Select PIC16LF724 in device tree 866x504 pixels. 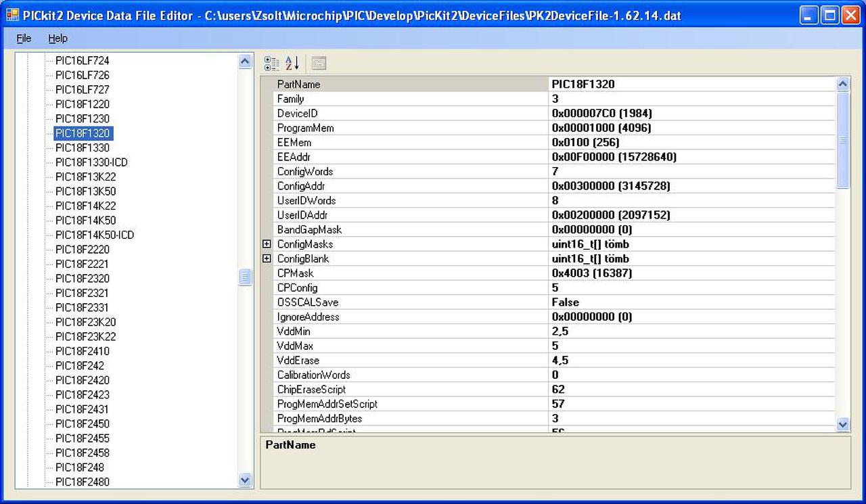82,60
